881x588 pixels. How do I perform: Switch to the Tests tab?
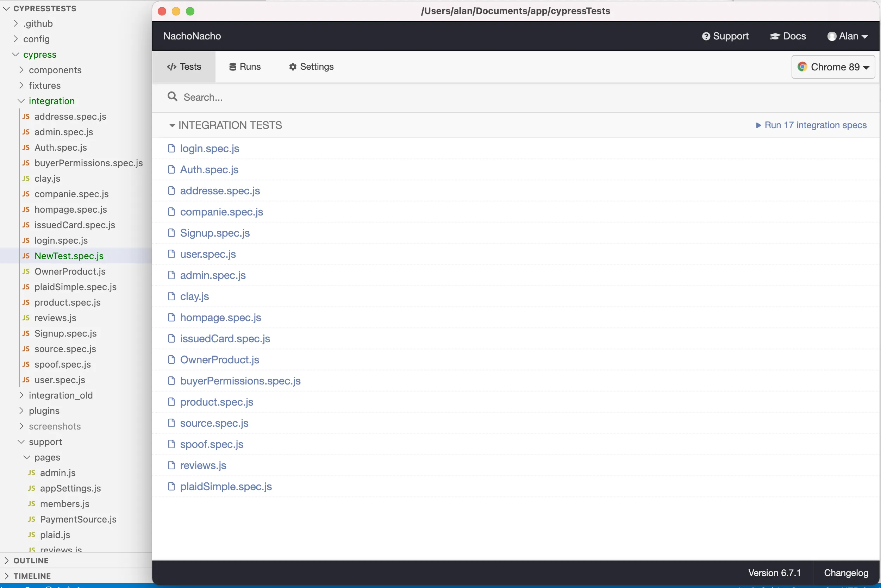tap(184, 67)
